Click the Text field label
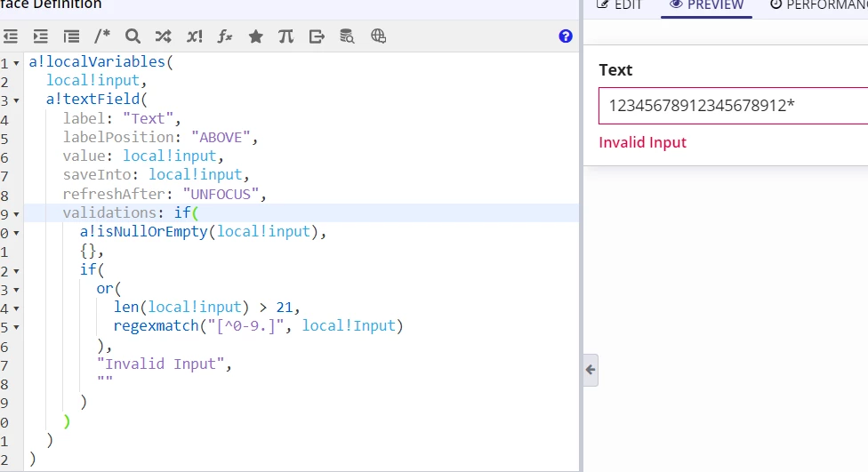This screenshot has width=868, height=472. 615,70
